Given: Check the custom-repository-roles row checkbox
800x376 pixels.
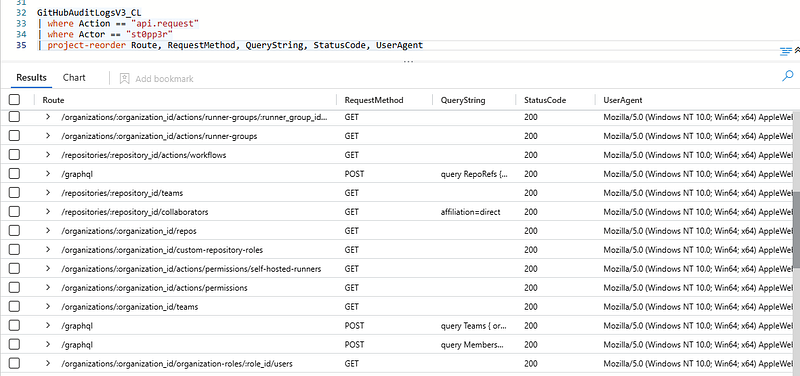Looking at the screenshot, I should tap(14, 249).
